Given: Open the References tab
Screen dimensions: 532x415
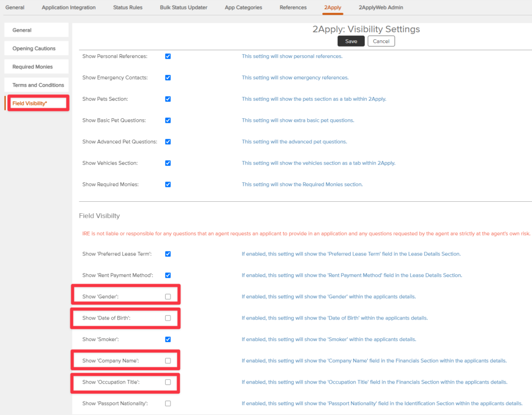Looking at the screenshot, I should point(293,7).
